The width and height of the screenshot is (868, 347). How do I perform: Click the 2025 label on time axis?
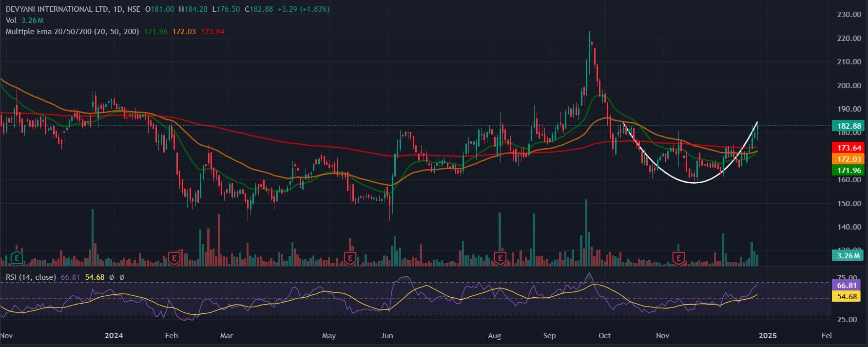tap(768, 335)
